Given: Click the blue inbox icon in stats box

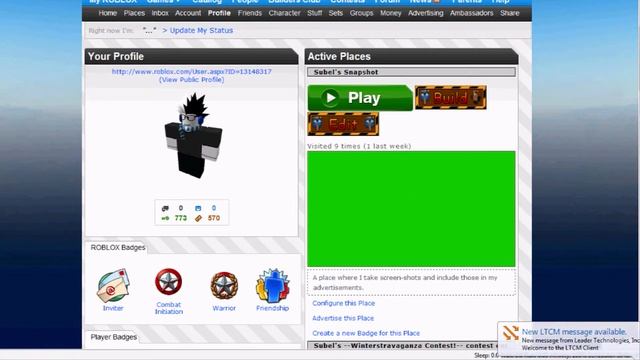Looking at the screenshot, I should [x=198, y=208].
